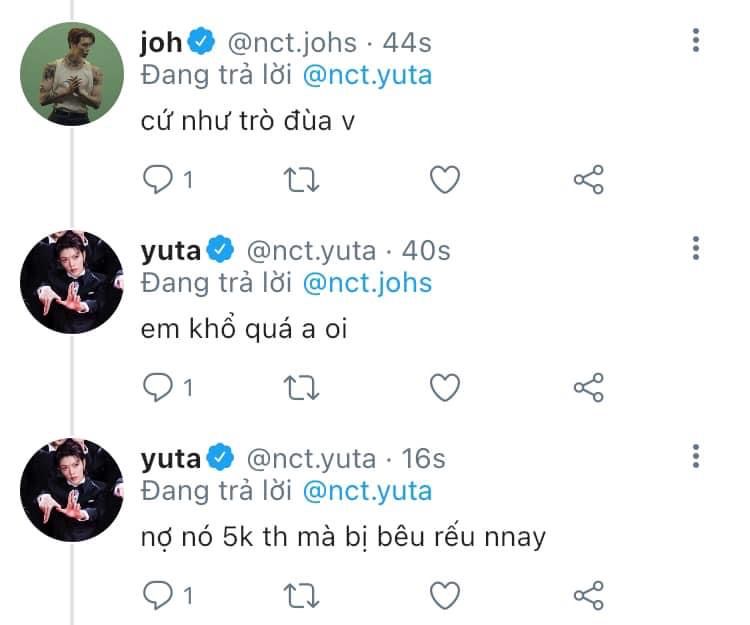Open more options on joh's tweet
750x625 pixels.
pyautogui.click(x=696, y=40)
